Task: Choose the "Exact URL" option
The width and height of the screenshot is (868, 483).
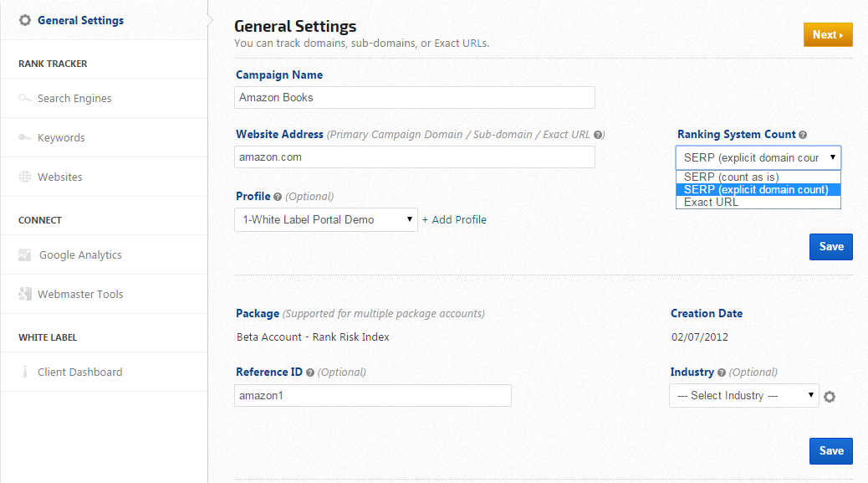Action: (x=712, y=202)
